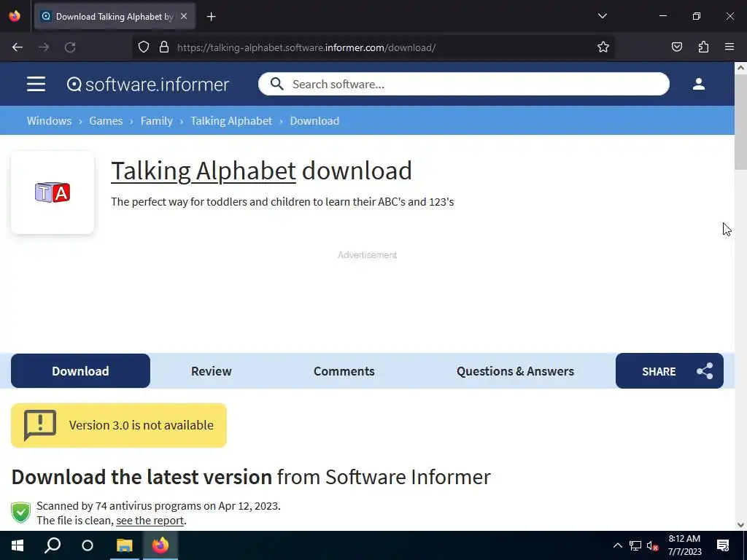Click the green shield antivirus icon
This screenshot has height=560, width=747.
coord(21,513)
